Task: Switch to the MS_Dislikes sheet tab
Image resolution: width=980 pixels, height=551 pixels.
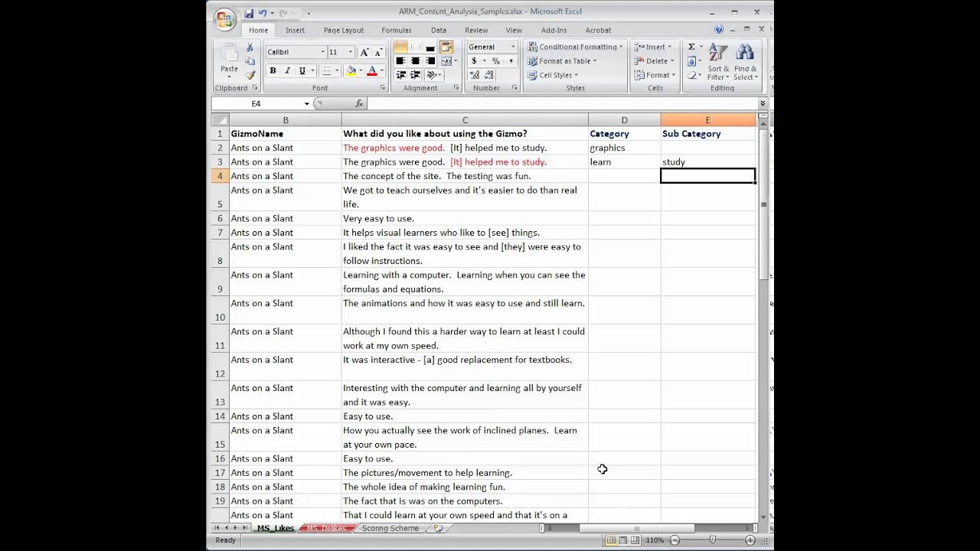Action: coord(326,528)
